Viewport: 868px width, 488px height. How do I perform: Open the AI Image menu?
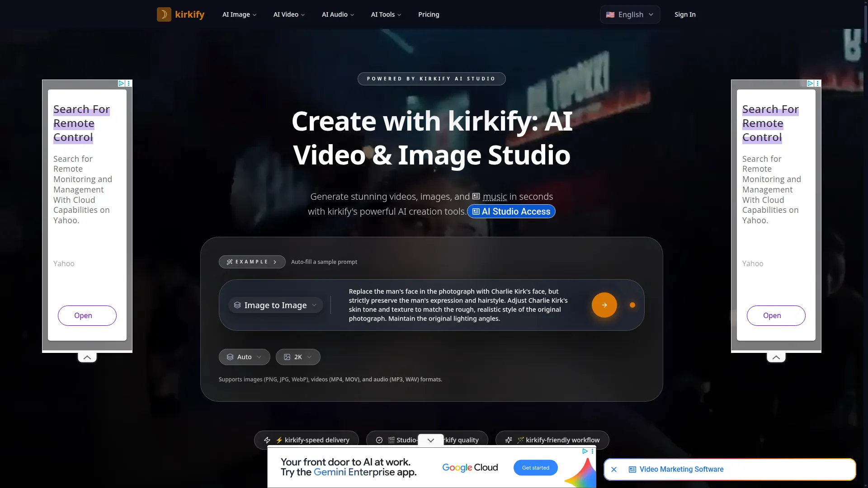click(239, 14)
